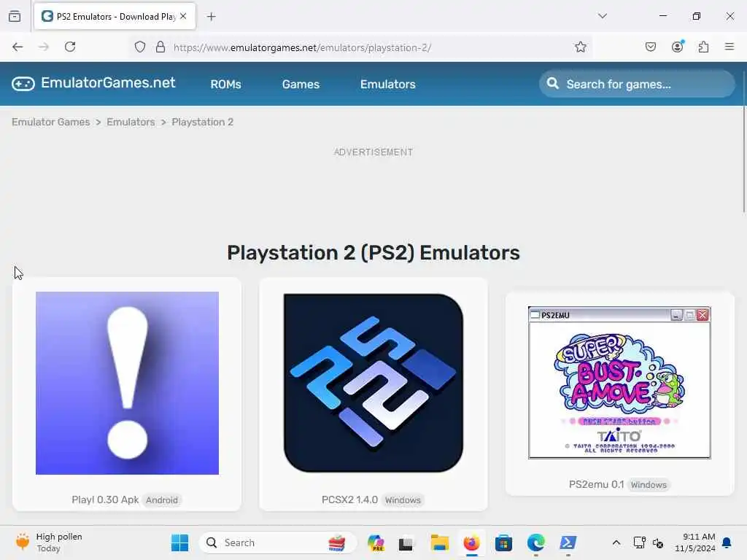This screenshot has height=560, width=747.
Task: Open the Play! emulator thumbnail
Action: [x=127, y=383]
